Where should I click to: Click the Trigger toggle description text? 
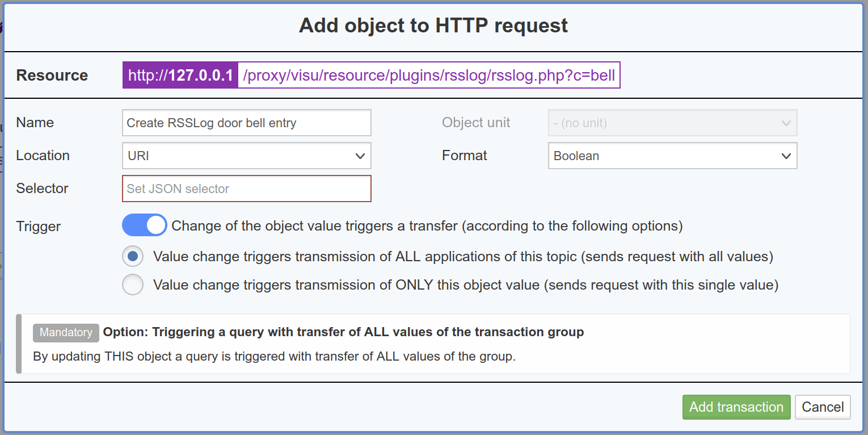(x=427, y=226)
